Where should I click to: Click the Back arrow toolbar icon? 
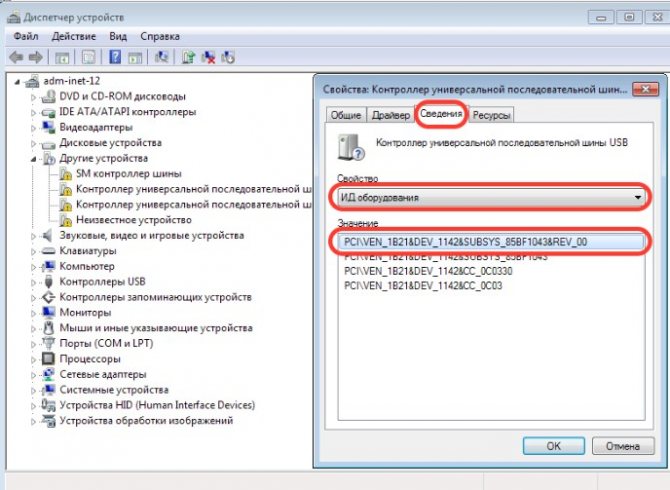[16, 57]
